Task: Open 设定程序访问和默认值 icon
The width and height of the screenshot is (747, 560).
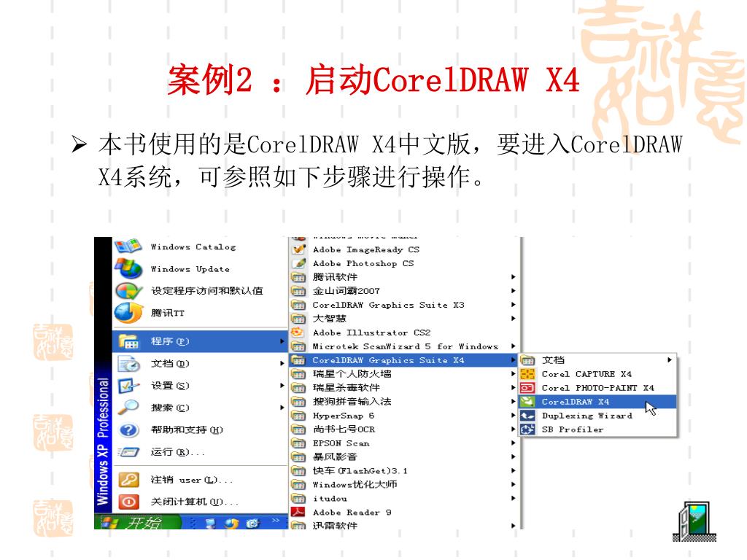Action: coord(128,290)
